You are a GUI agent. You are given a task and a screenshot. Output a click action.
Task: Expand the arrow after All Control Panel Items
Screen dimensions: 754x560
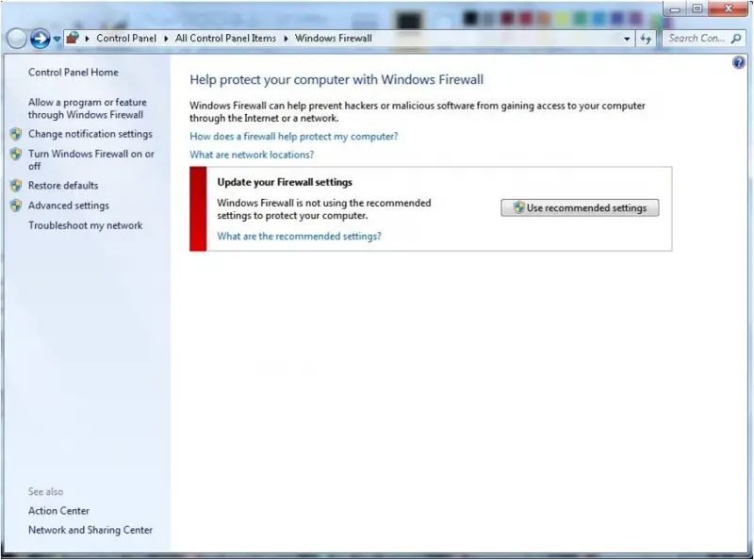286,39
